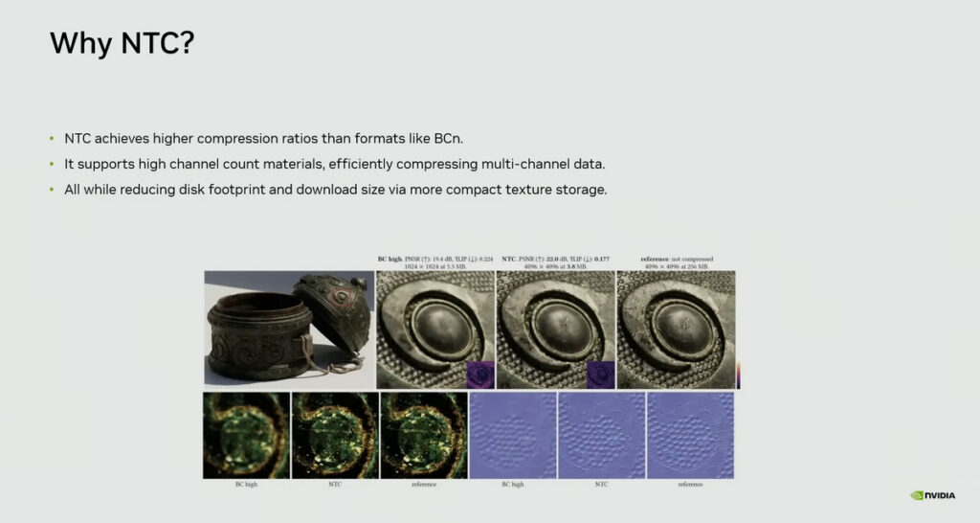Click the "reference: not compressed" caption
The height and width of the screenshot is (523, 980).
coord(677,262)
